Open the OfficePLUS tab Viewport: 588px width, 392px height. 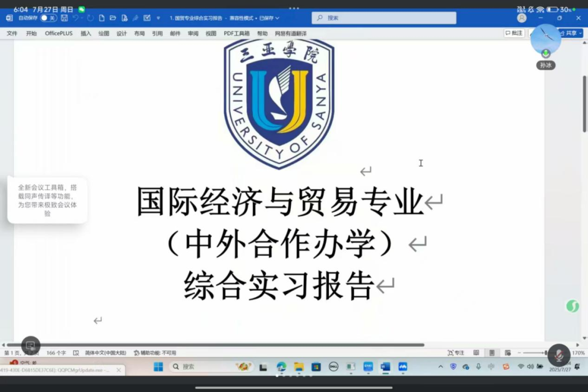pyautogui.click(x=59, y=33)
